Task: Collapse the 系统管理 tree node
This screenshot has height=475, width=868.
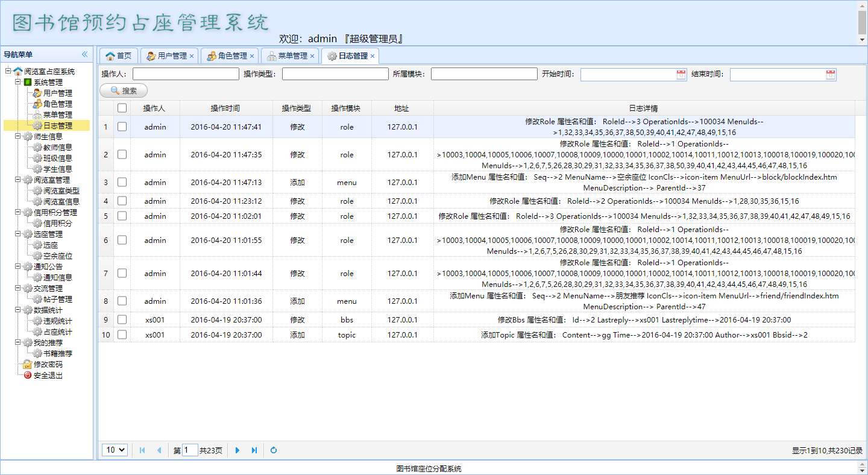Action: 17,82
